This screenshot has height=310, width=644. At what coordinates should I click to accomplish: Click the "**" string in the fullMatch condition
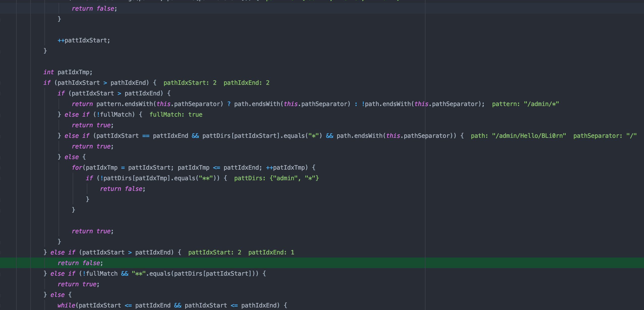click(139, 273)
